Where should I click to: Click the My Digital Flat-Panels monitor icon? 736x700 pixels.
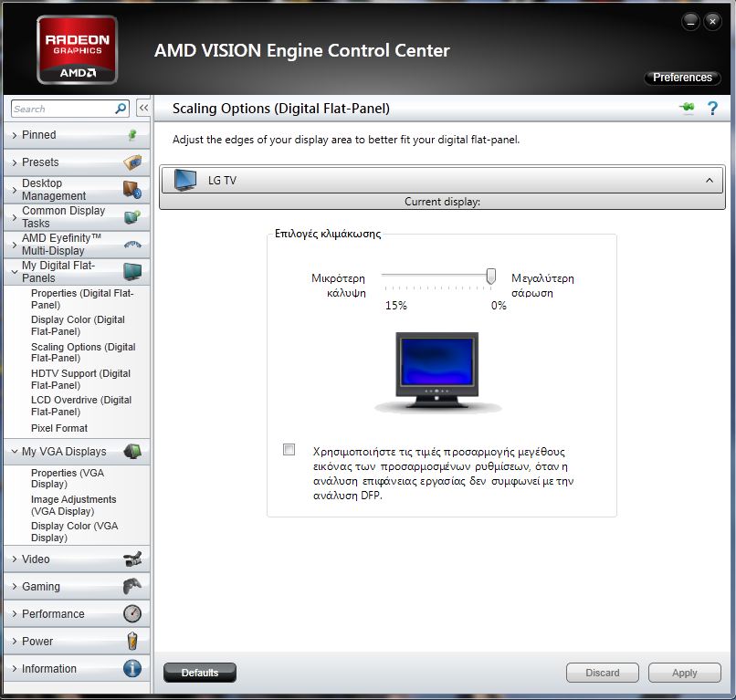pos(132,271)
